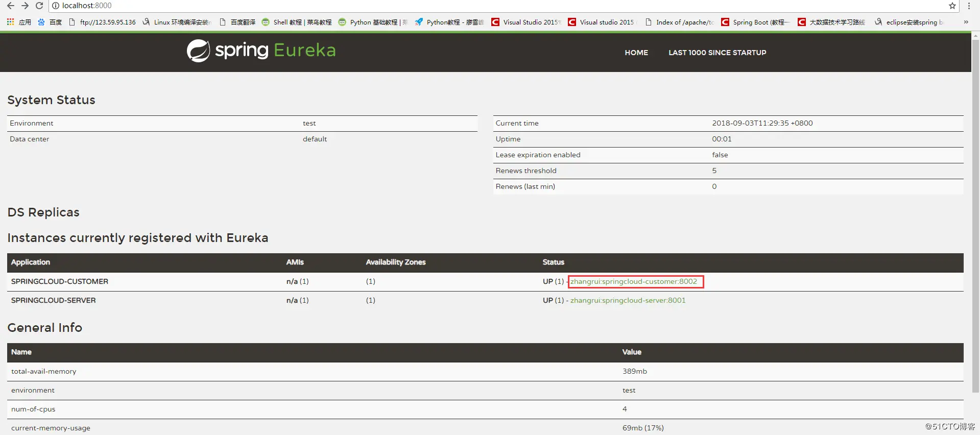Open the Shell tutorial bookmark
This screenshot has height=435, width=980.
coord(297,22)
